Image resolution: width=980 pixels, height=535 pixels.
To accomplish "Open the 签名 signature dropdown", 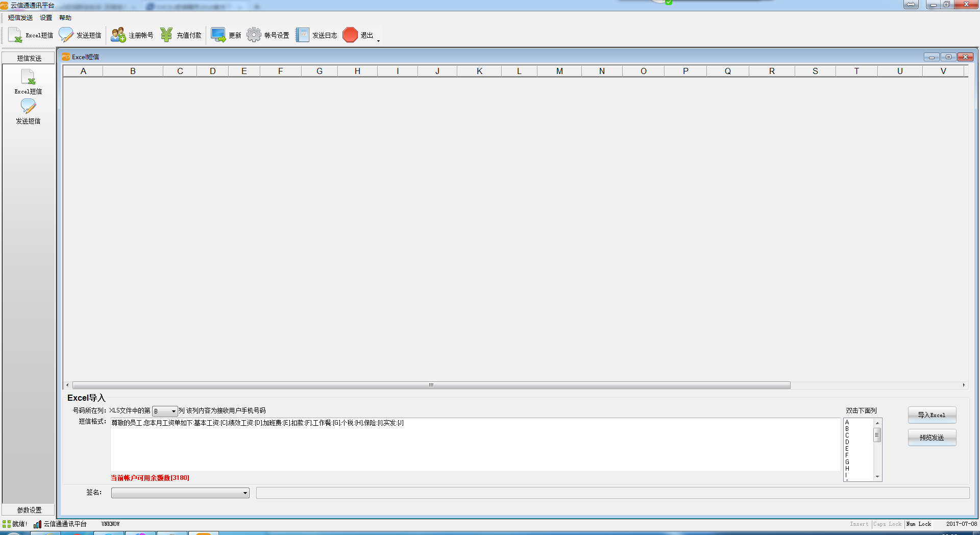I will pos(180,493).
